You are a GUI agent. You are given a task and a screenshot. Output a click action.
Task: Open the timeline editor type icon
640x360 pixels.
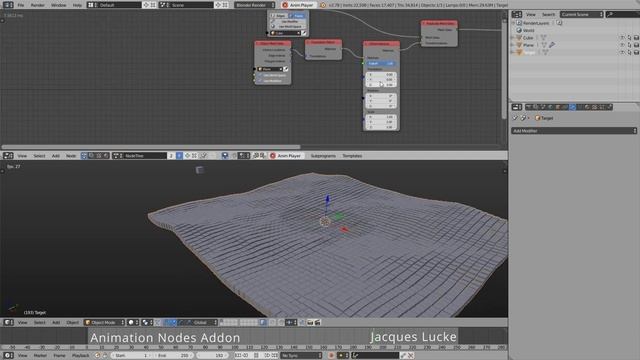8,356
